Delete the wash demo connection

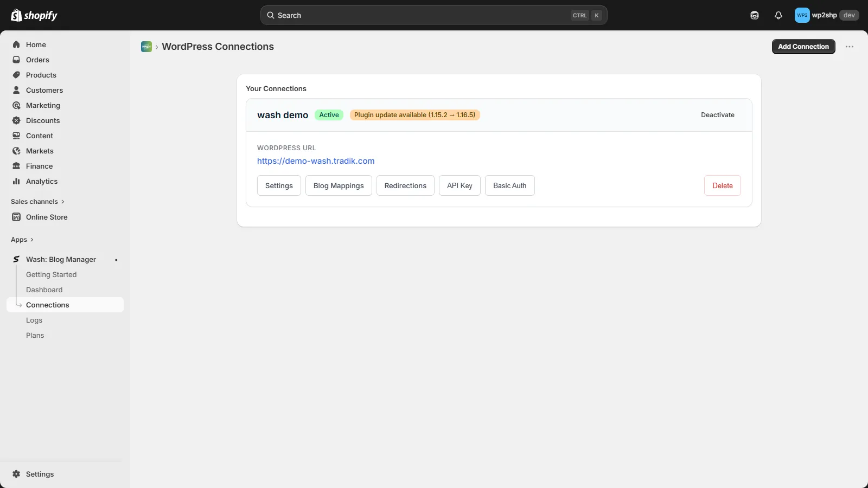tap(723, 185)
